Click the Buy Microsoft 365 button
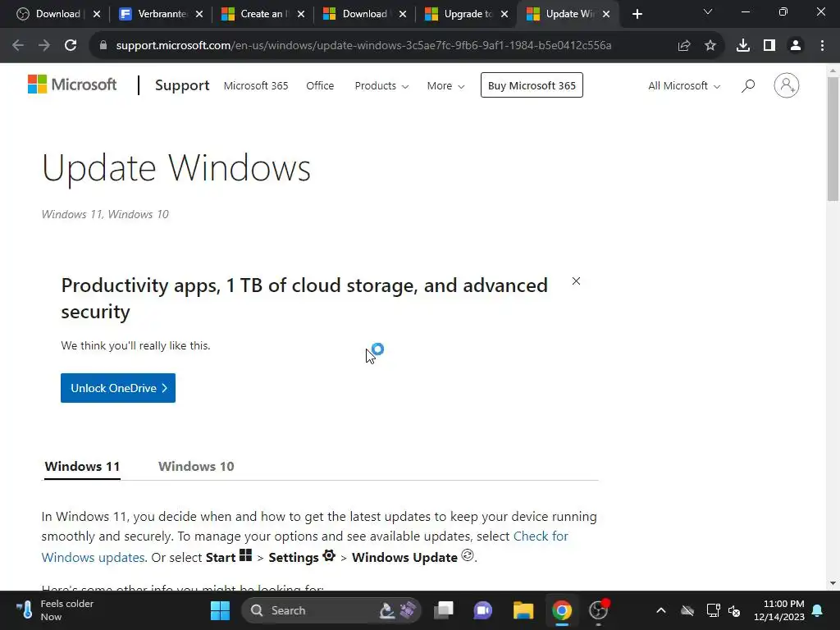 tap(532, 85)
